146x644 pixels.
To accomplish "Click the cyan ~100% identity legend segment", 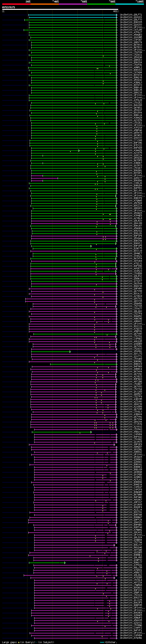I will (130, 4).
